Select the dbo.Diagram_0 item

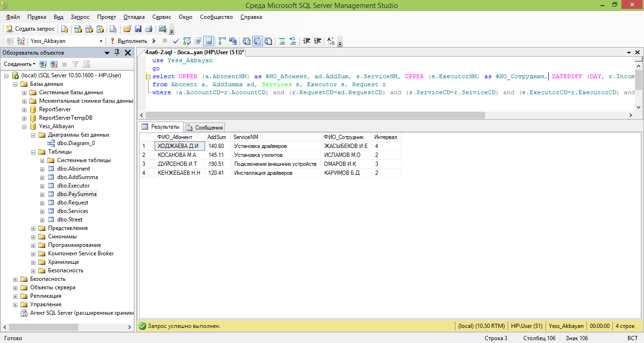(x=76, y=143)
